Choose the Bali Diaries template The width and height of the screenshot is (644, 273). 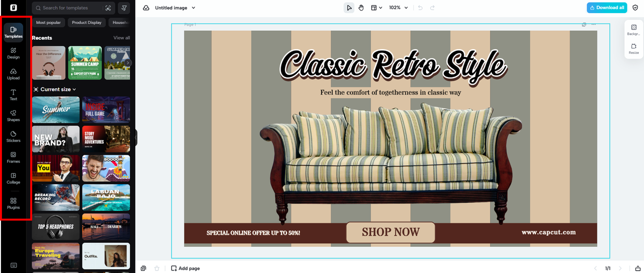click(106, 227)
